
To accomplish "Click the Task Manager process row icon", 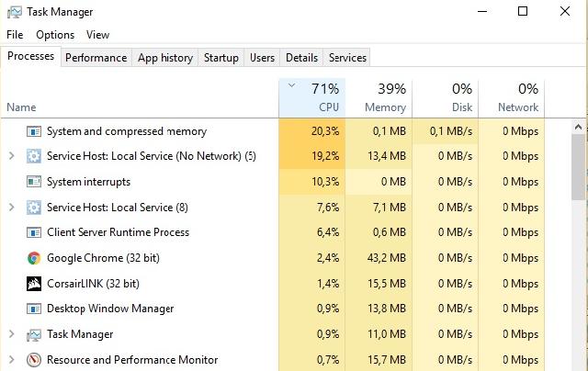I will (x=34, y=334).
